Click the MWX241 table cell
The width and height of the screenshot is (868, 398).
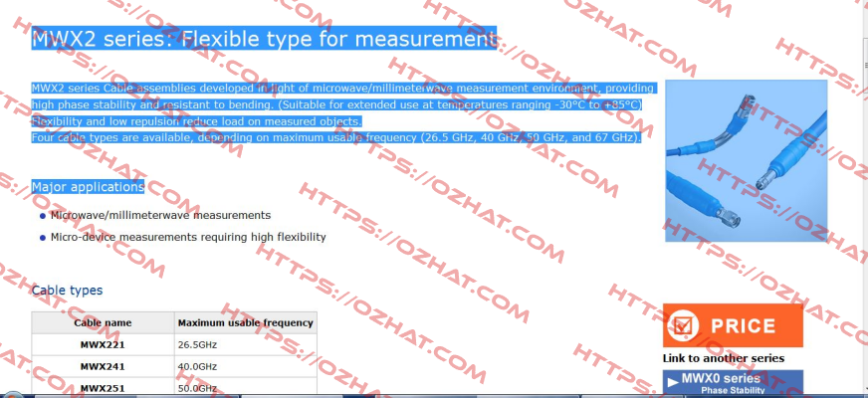tap(103, 366)
